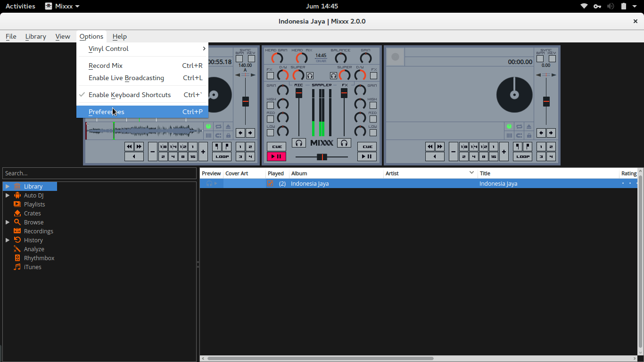Toggle left deck headphone cue icon

(298, 143)
